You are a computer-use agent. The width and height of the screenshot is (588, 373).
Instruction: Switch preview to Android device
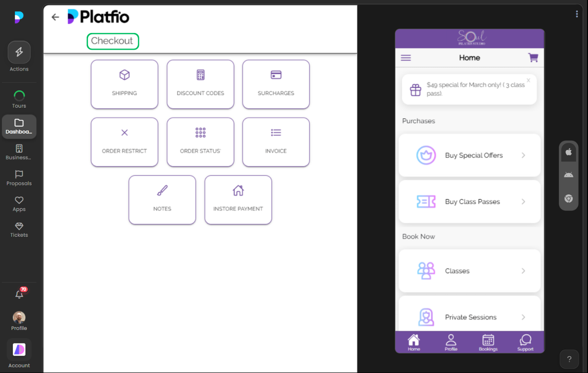coord(568,175)
